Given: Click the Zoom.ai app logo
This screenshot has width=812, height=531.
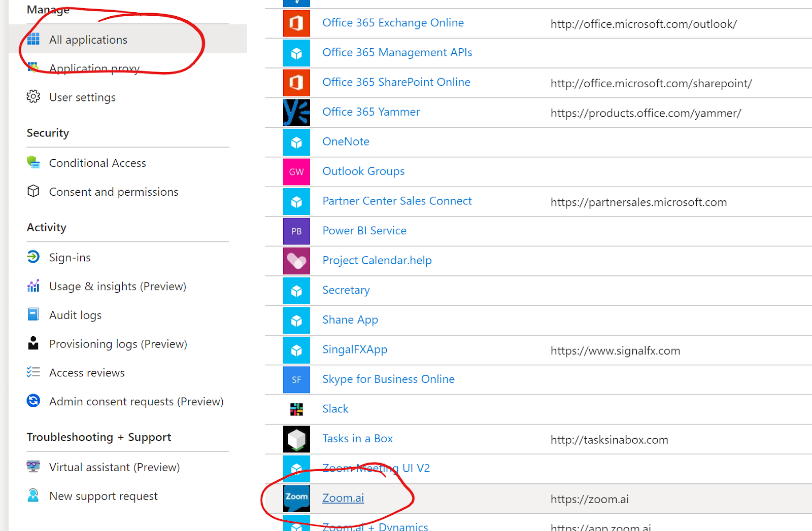Looking at the screenshot, I should tap(296, 499).
